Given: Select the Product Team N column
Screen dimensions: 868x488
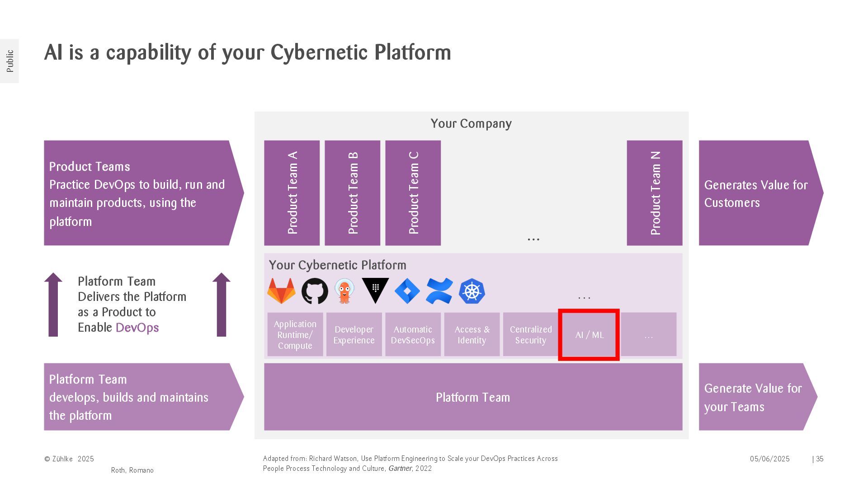Looking at the screenshot, I should coord(655,193).
